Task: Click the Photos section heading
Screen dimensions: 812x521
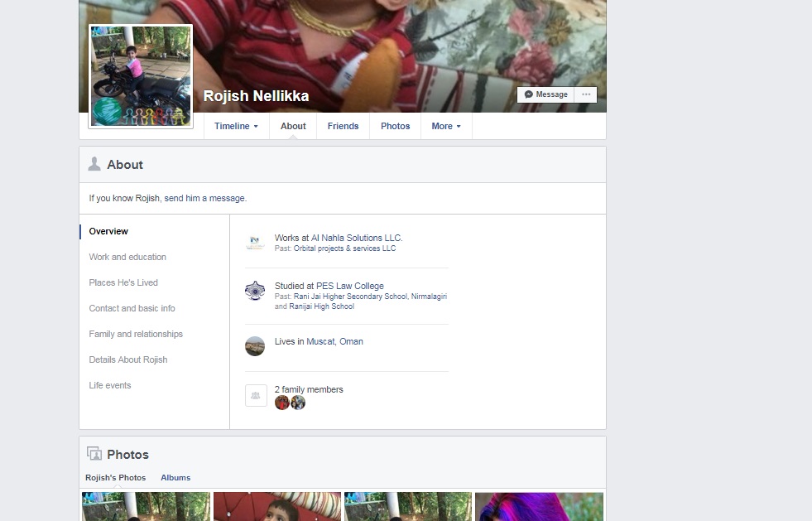Action: pyautogui.click(x=128, y=455)
